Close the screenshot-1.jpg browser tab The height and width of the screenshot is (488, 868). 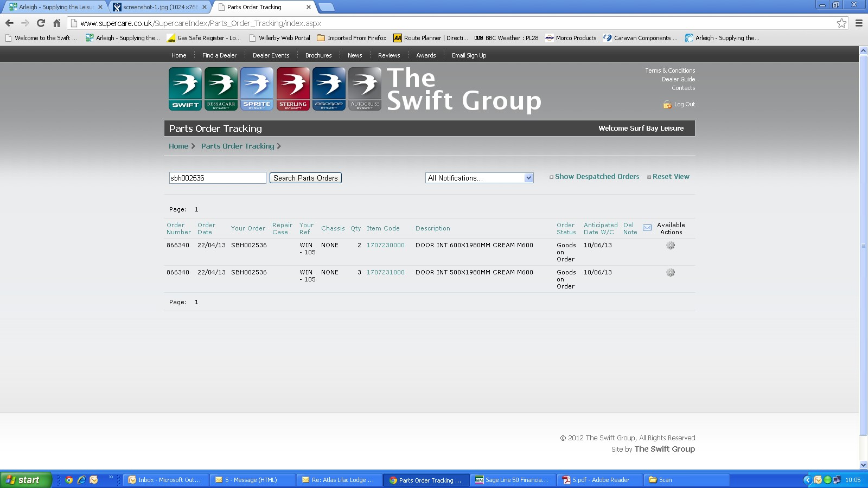click(205, 7)
